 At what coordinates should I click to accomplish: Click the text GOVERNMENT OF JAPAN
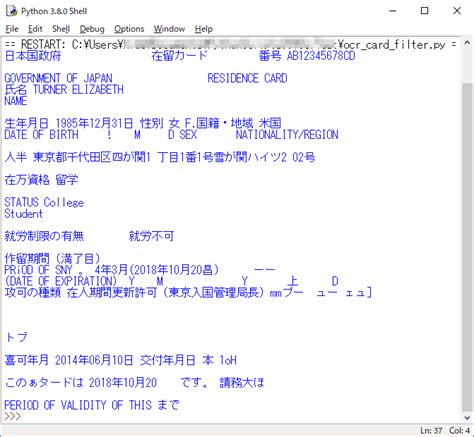[58, 78]
